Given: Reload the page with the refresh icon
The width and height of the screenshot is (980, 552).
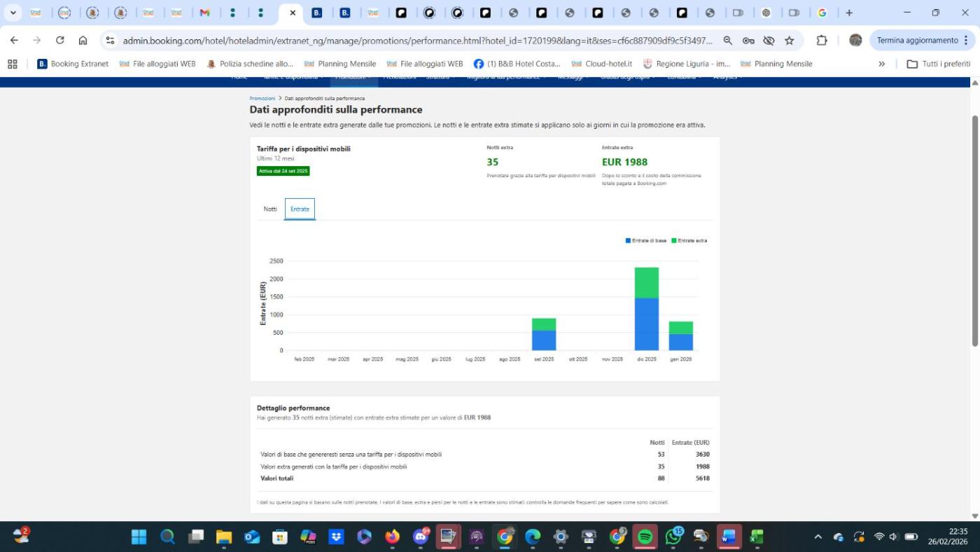Looking at the screenshot, I should point(60,41).
